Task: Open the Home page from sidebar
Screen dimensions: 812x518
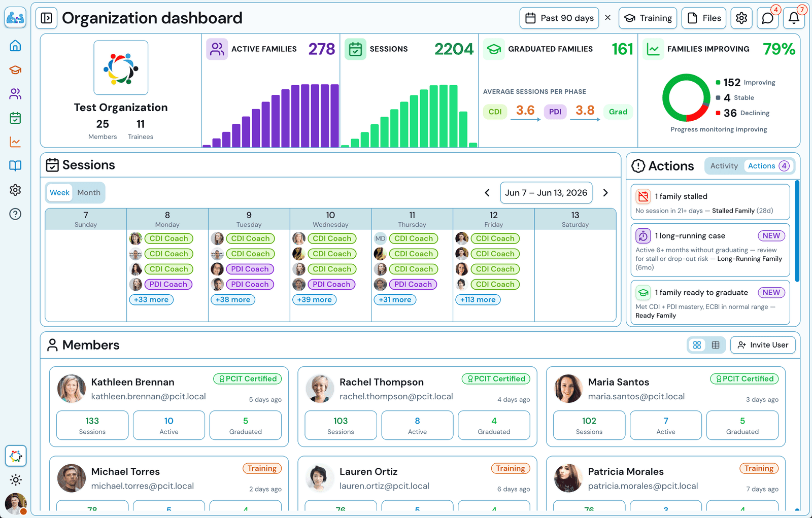Action: (15, 46)
